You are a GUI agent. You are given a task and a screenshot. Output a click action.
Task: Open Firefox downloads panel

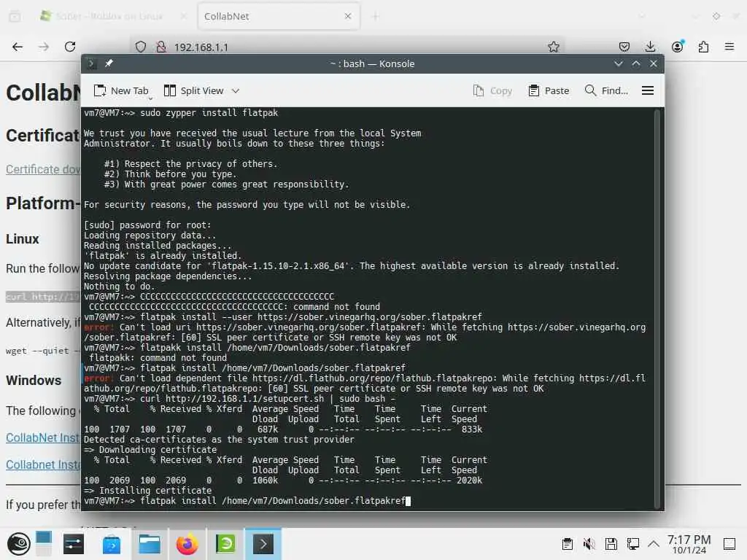coord(650,47)
